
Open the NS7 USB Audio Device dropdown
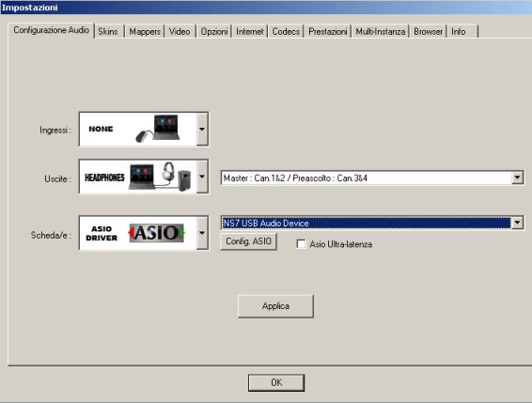(372, 223)
